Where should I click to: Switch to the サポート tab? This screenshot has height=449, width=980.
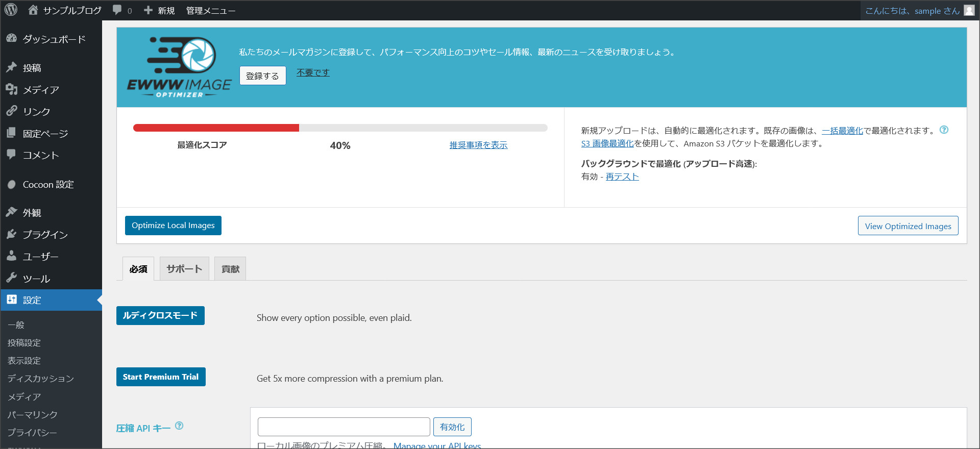coord(184,269)
